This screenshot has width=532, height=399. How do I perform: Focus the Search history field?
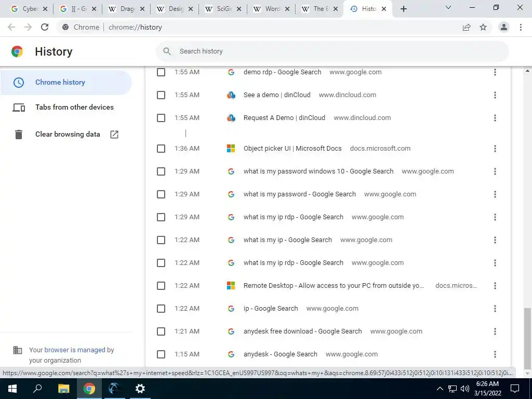332,51
